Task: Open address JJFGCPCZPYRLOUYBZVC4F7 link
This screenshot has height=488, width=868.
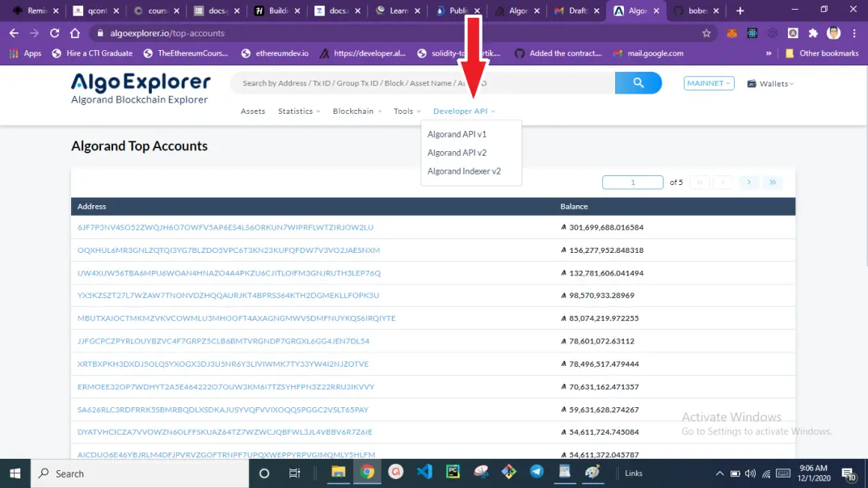Action: point(223,341)
